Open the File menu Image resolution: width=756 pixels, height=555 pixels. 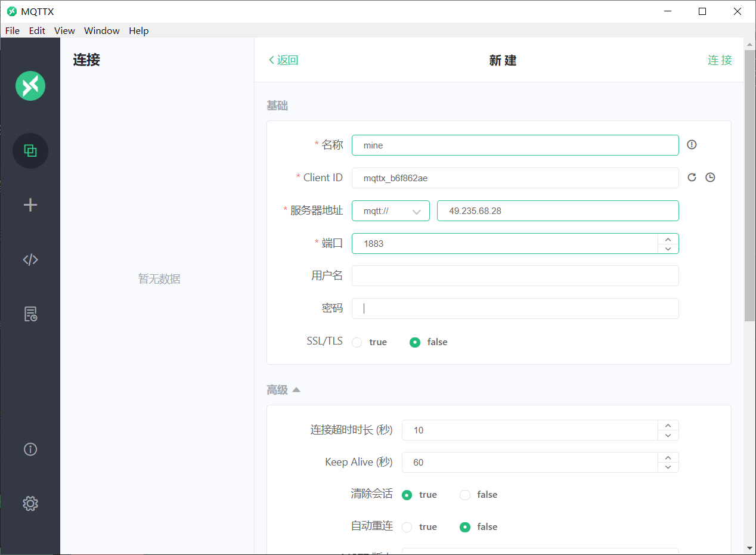point(13,30)
